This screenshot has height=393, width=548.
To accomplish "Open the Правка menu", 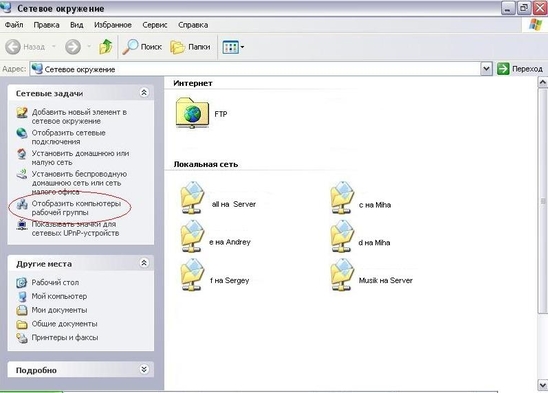I will (x=46, y=25).
